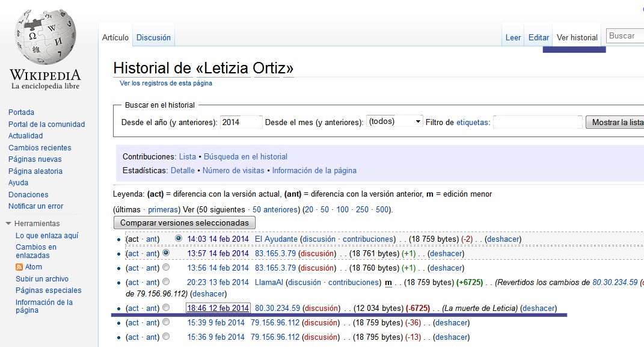Open Páginas nuevas sidebar link
This screenshot has width=644, height=347.
(35, 159)
